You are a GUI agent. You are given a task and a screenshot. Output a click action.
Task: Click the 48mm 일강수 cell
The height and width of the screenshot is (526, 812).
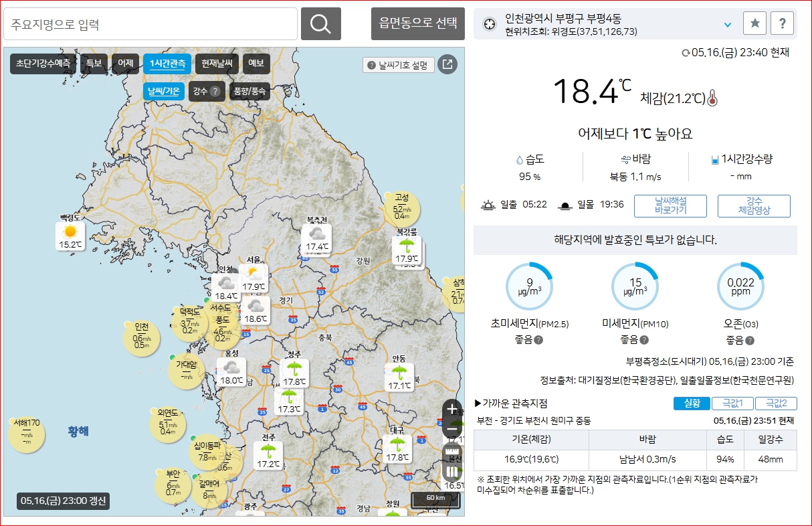(x=770, y=459)
